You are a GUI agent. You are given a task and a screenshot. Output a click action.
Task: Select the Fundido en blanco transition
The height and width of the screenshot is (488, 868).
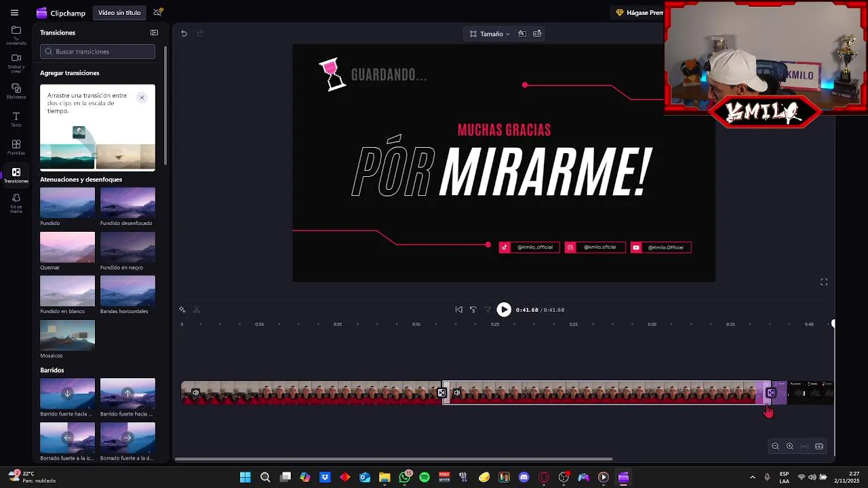point(68,291)
